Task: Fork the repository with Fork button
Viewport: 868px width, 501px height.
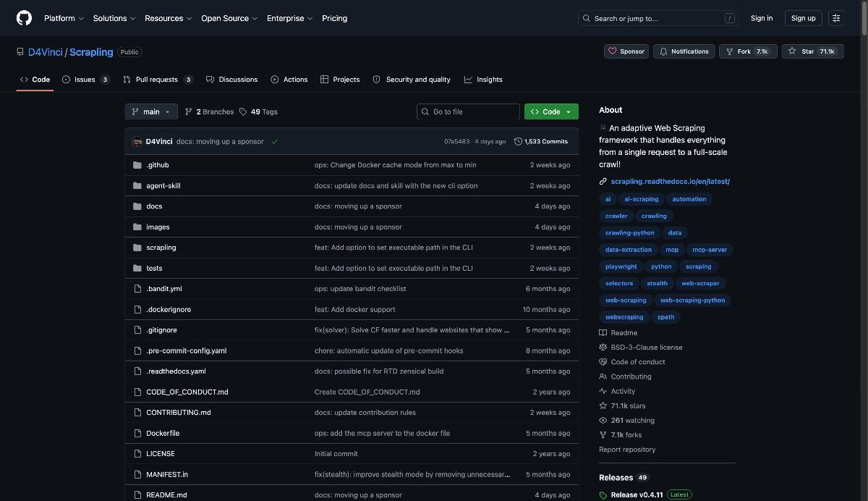Action: (x=749, y=51)
